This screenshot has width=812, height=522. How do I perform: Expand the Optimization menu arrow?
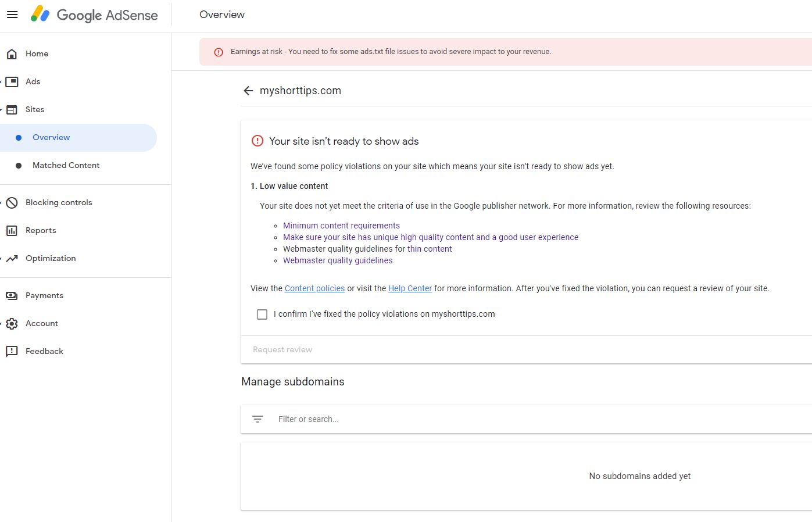click(x=1, y=259)
